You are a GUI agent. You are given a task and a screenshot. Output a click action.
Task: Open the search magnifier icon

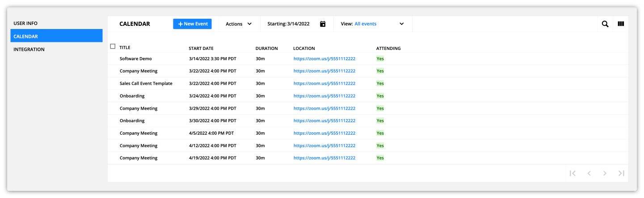(x=605, y=24)
